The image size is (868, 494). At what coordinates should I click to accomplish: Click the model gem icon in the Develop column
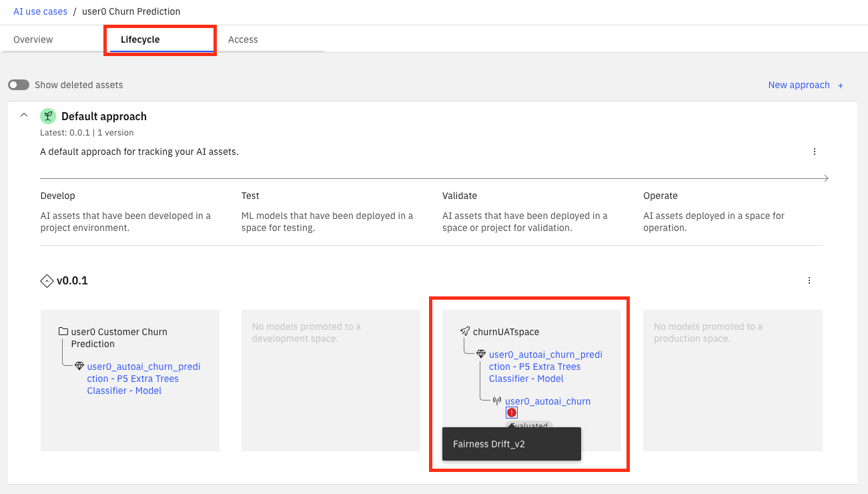79,366
